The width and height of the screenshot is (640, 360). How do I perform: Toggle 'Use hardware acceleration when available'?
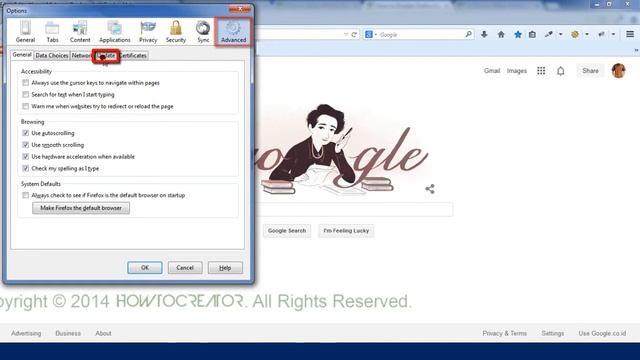tap(26, 157)
